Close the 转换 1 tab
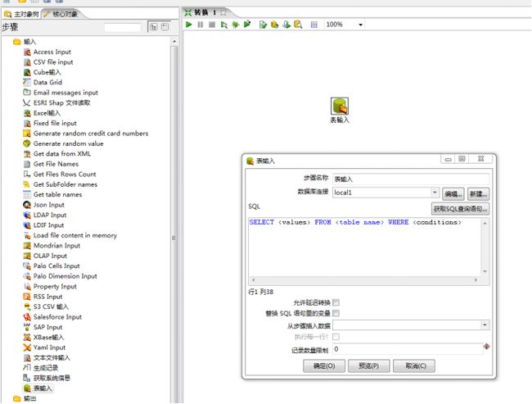 [x=223, y=12]
